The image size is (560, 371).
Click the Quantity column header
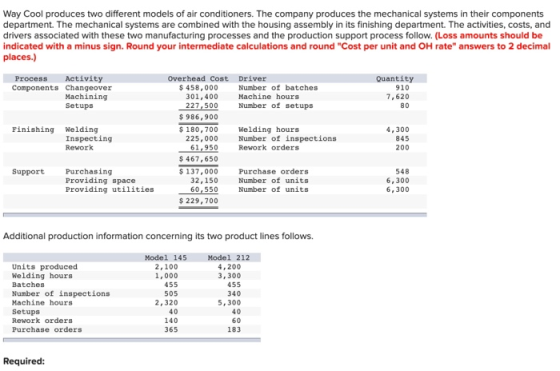(395, 79)
